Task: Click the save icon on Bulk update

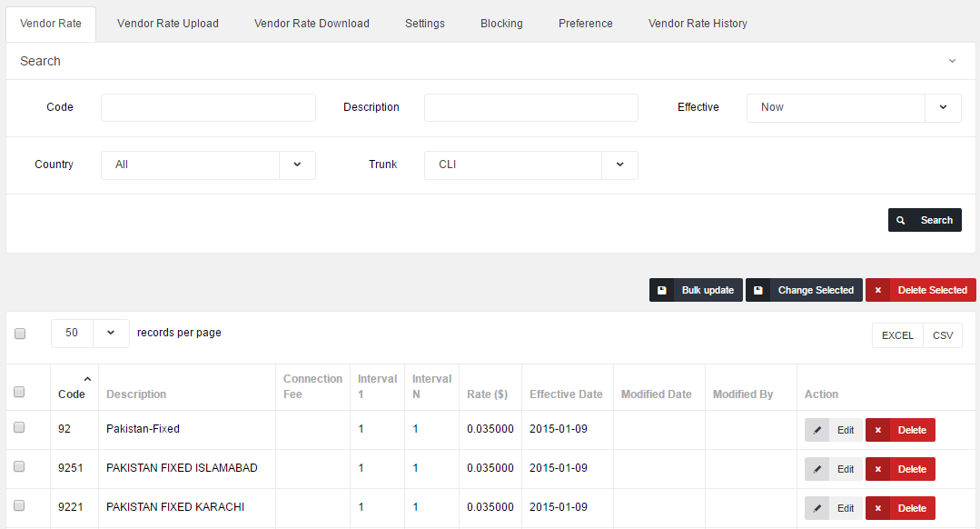Action: (662, 290)
